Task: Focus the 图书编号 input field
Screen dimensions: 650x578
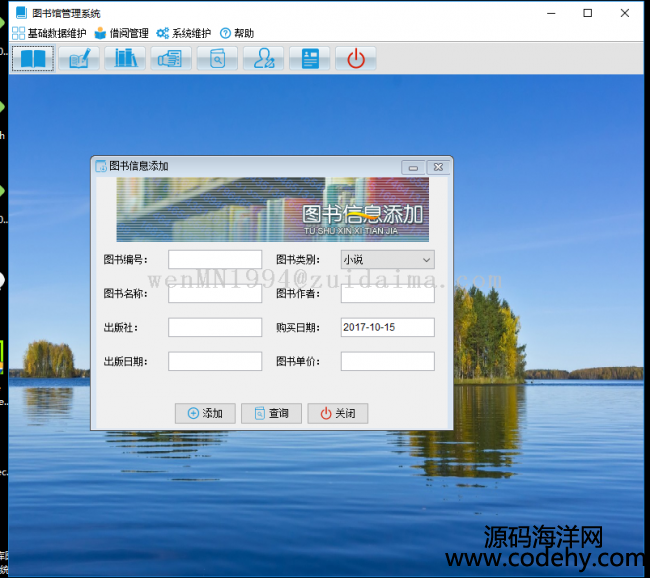Action: [x=215, y=260]
